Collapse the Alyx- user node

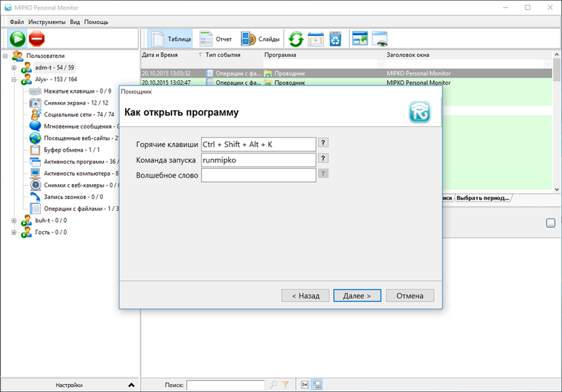pos(13,79)
